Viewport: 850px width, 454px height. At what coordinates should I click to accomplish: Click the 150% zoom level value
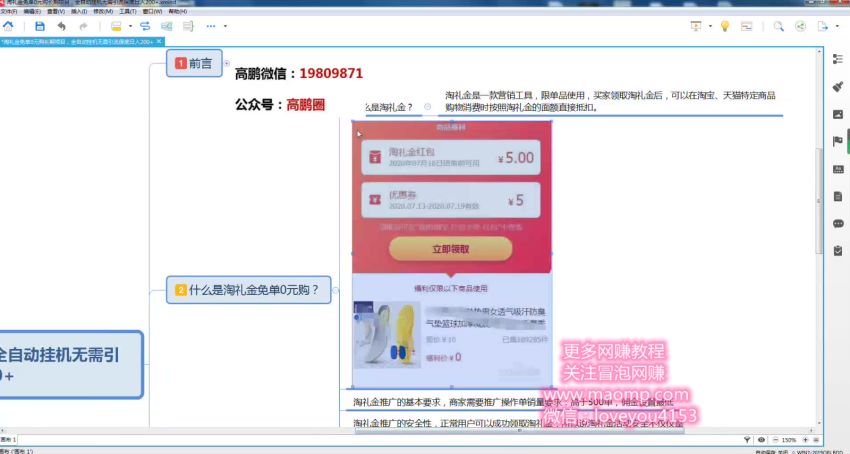(x=789, y=440)
